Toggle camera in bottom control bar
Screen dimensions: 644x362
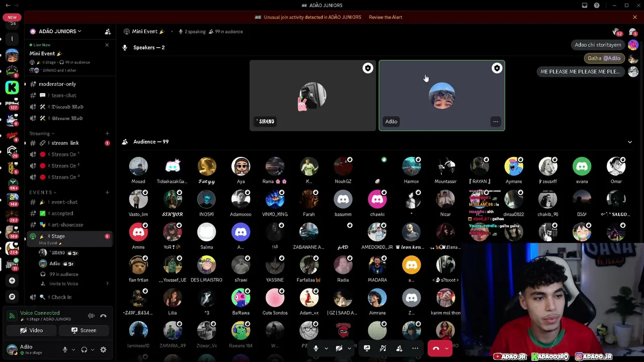click(x=339, y=348)
